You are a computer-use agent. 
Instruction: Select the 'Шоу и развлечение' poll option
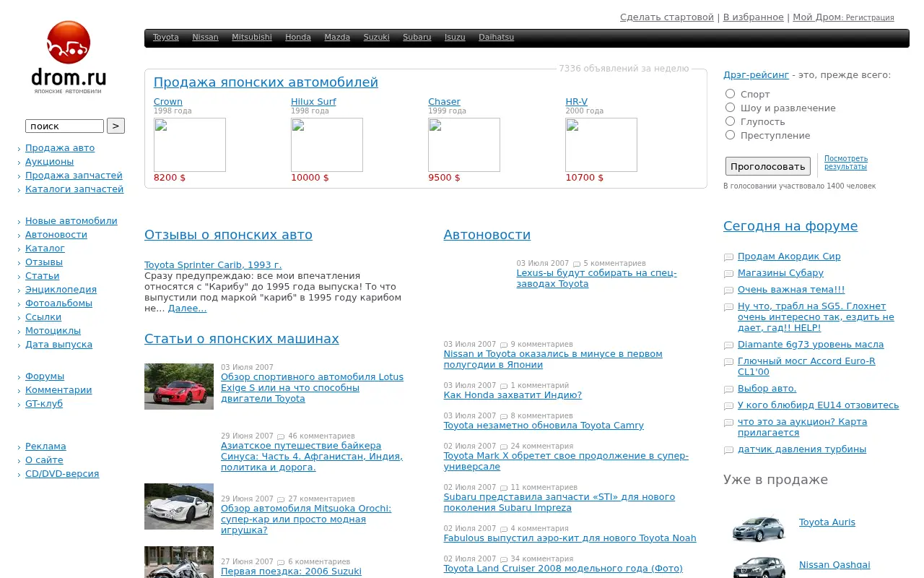pyautogui.click(x=730, y=108)
